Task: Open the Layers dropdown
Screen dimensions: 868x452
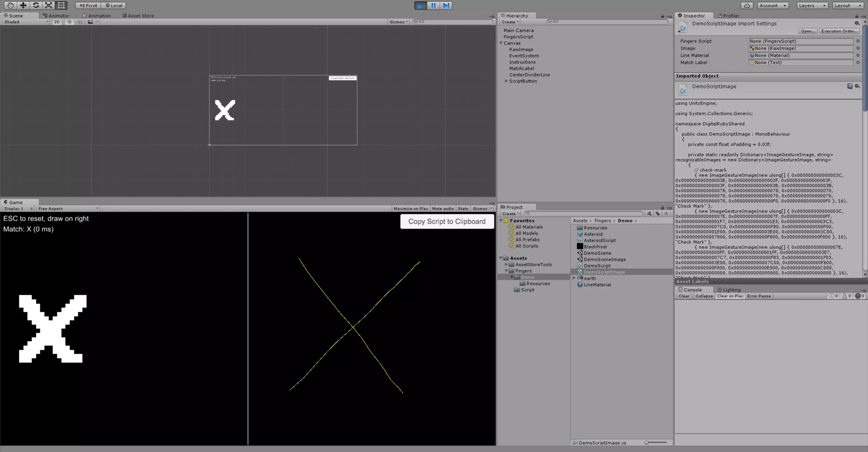Action: pyautogui.click(x=812, y=5)
